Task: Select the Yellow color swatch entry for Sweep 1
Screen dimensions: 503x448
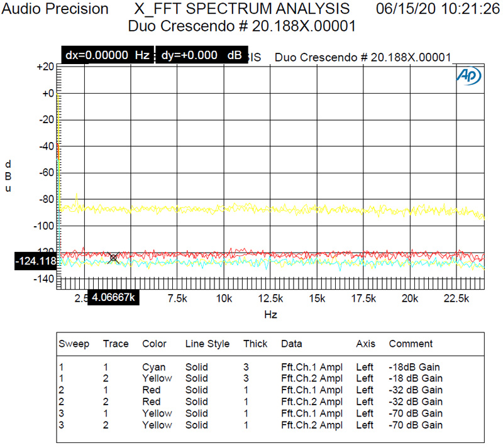Action: (x=157, y=378)
